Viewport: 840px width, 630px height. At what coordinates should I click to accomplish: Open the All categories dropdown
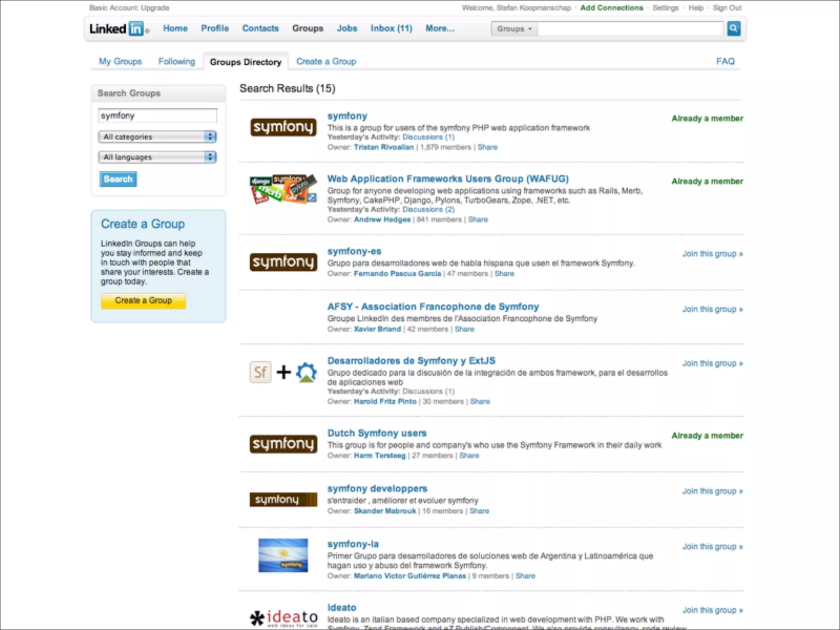[x=157, y=137]
